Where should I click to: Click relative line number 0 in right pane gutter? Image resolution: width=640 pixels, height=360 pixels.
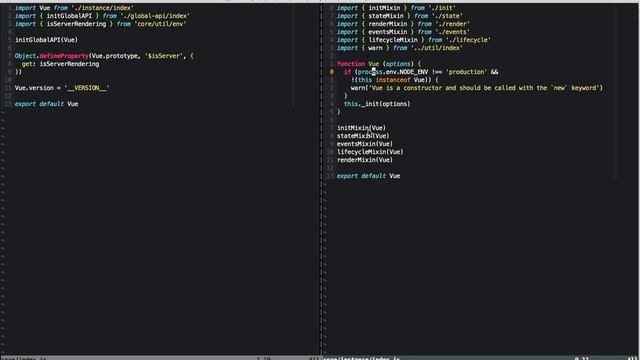(331, 72)
